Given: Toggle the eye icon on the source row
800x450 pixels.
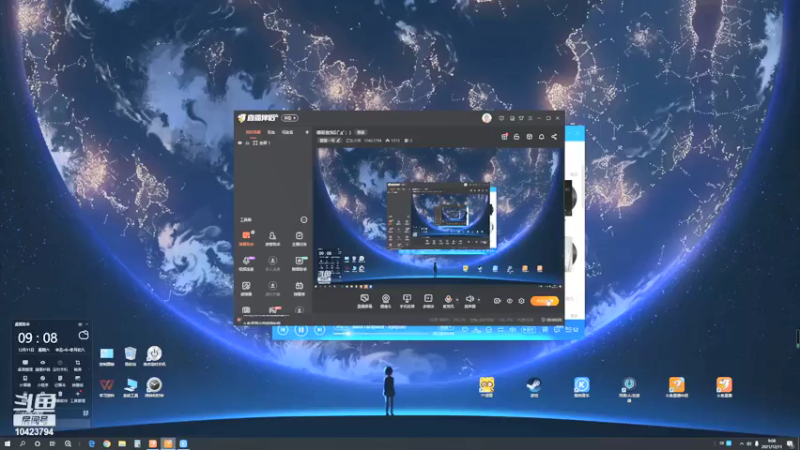Looking at the screenshot, I should 240,143.
